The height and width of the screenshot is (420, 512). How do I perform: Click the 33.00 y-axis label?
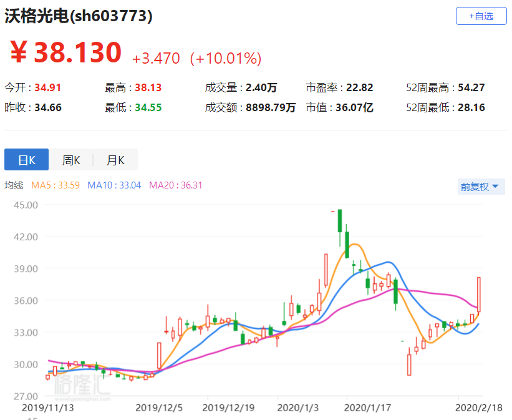coord(26,333)
